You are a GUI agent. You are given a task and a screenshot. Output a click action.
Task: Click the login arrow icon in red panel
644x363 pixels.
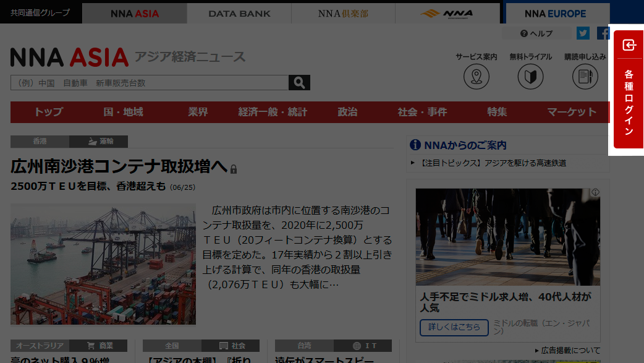[629, 45]
